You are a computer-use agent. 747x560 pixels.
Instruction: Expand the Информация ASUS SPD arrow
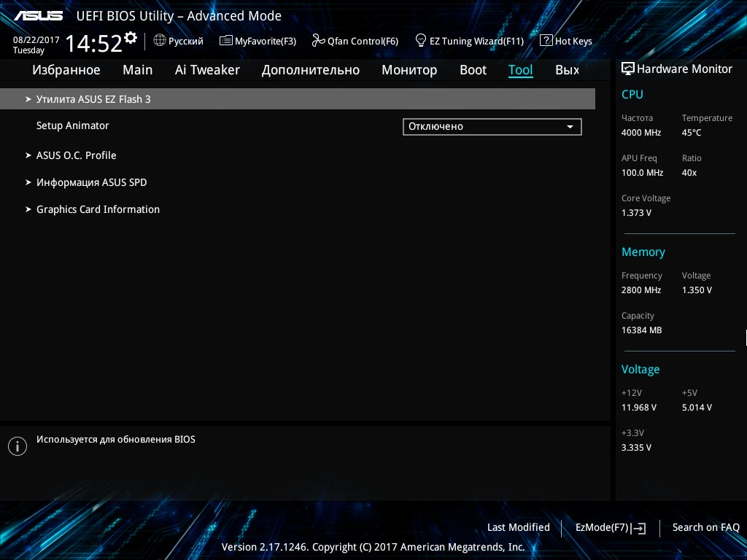[x=28, y=182]
